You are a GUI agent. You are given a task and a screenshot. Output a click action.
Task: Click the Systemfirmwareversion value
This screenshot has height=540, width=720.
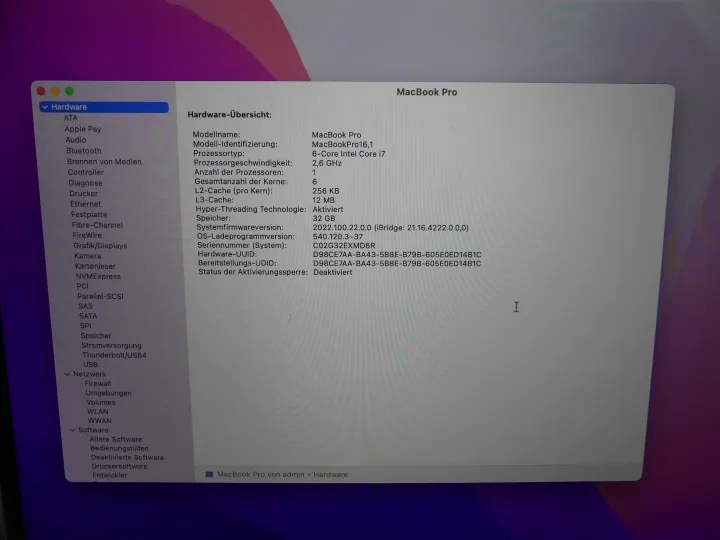(391, 228)
